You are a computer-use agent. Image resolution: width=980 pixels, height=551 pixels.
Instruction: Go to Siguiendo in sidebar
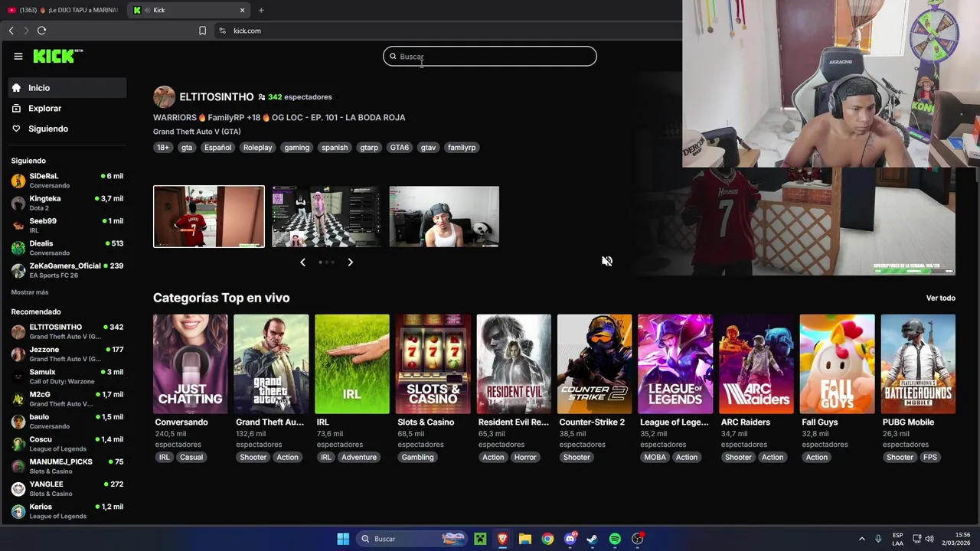point(67,129)
